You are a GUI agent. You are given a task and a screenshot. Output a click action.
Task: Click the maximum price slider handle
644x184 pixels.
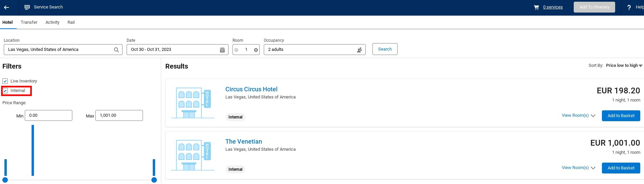tap(154, 180)
